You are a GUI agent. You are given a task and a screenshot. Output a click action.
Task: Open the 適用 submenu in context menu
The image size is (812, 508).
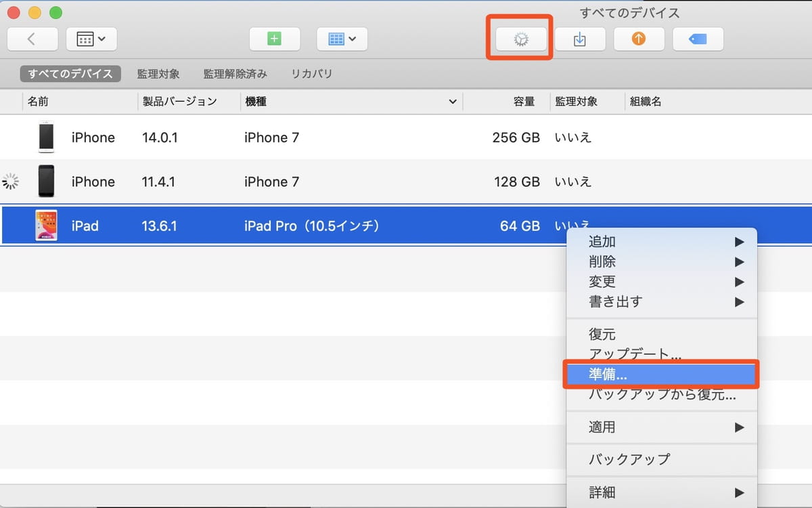(661, 427)
